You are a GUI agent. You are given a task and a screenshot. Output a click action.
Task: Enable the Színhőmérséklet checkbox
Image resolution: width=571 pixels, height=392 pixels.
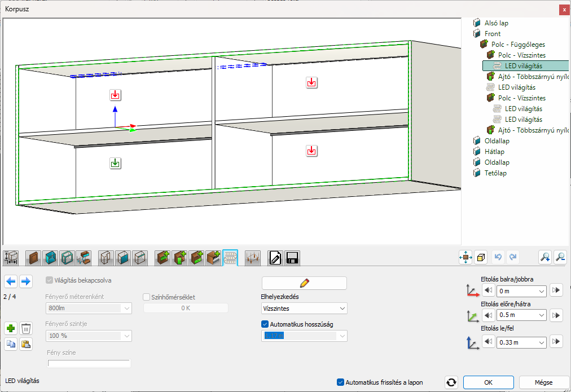point(147,297)
